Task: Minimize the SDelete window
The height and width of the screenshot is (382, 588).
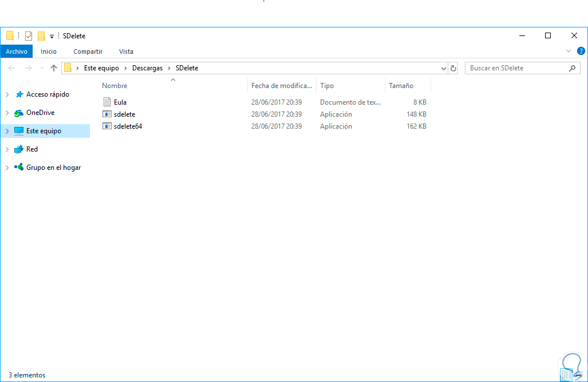Action: coord(522,35)
